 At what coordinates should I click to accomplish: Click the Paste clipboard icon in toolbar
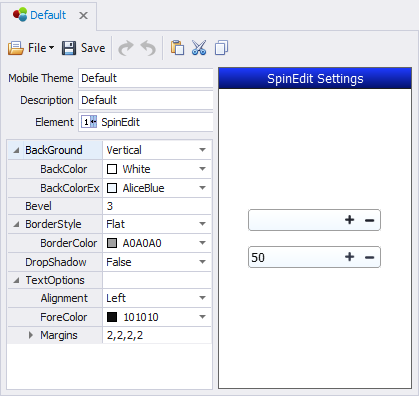(177, 48)
